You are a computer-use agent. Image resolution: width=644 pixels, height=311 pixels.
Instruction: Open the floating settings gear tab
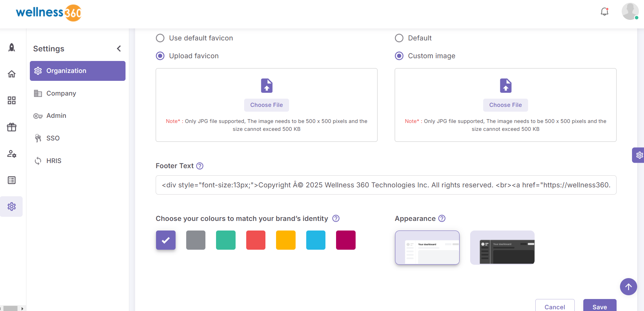(639, 155)
